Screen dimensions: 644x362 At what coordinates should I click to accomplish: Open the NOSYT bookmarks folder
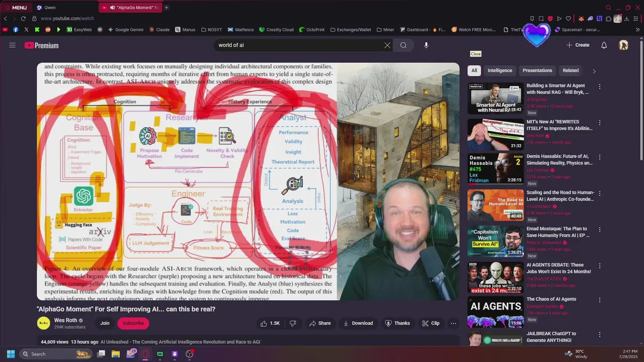(x=211, y=30)
